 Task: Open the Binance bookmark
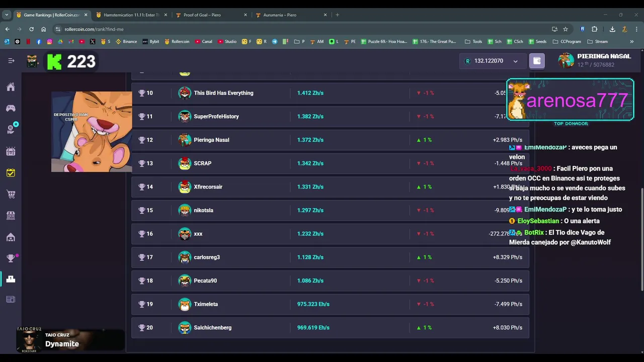[x=126, y=42]
